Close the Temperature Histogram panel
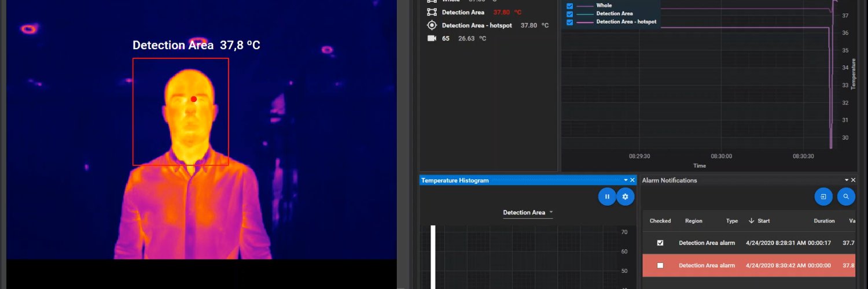Viewport: 868px width, 289px height. 632,180
